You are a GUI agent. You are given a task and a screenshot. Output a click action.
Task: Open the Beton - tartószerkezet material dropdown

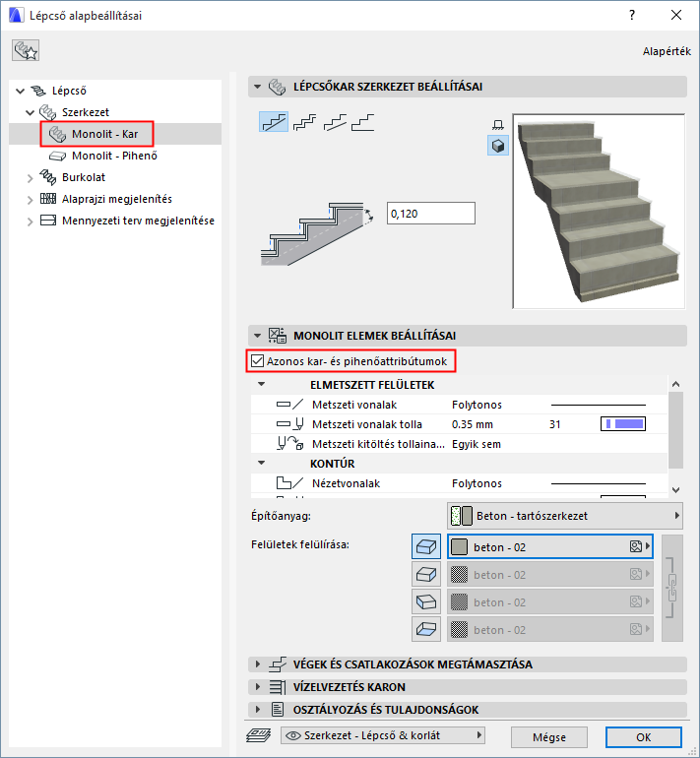coord(565,516)
